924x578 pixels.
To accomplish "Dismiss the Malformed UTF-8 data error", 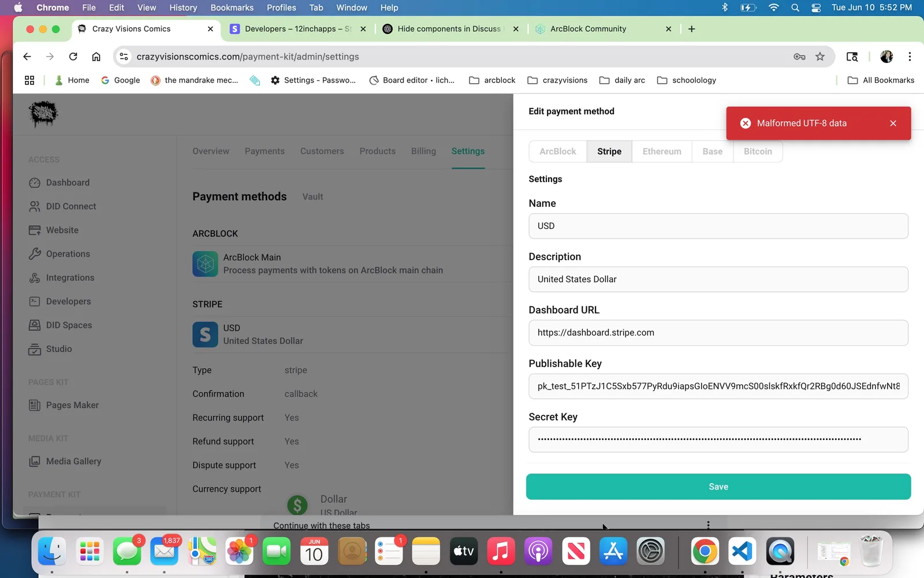I will pos(893,123).
